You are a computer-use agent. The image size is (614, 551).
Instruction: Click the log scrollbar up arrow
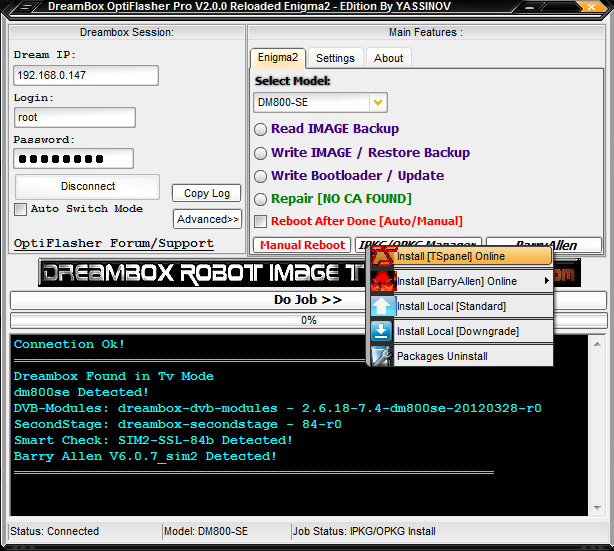pos(597,344)
